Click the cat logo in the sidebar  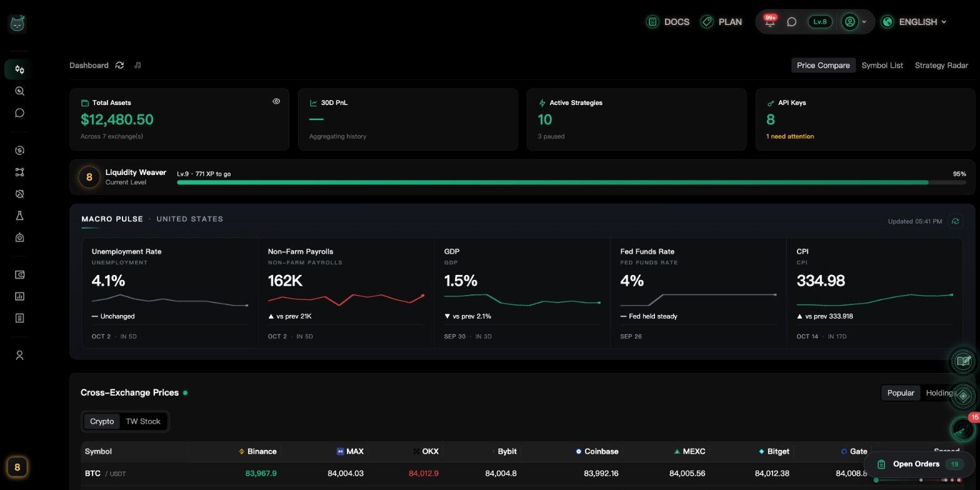click(x=17, y=24)
